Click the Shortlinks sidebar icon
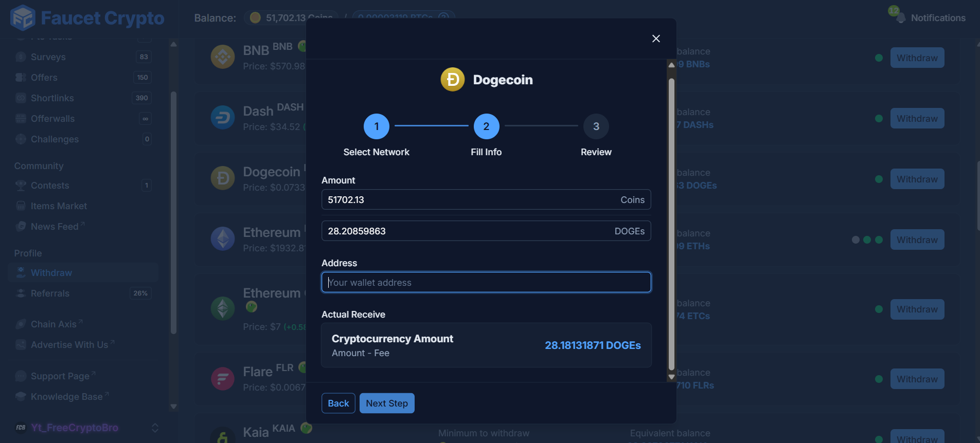The height and width of the screenshot is (443, 980). [21, 98]
